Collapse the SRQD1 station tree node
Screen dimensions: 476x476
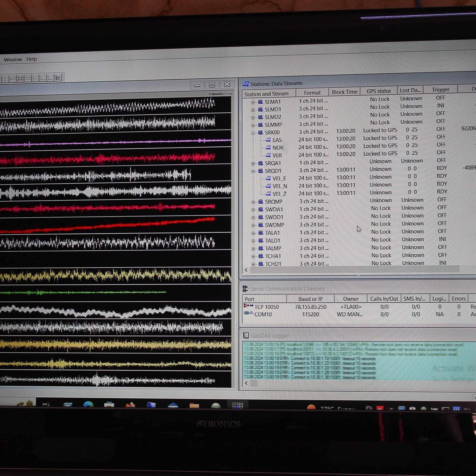coord(253,171)
